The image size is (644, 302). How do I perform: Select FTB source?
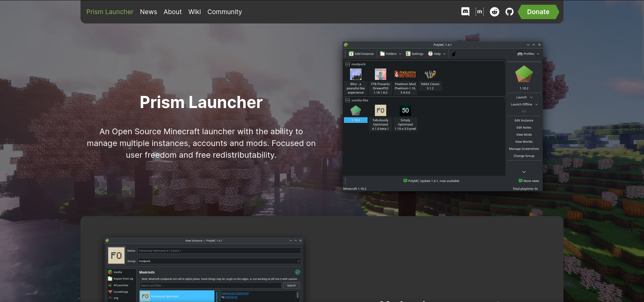[x=121, y=298]
